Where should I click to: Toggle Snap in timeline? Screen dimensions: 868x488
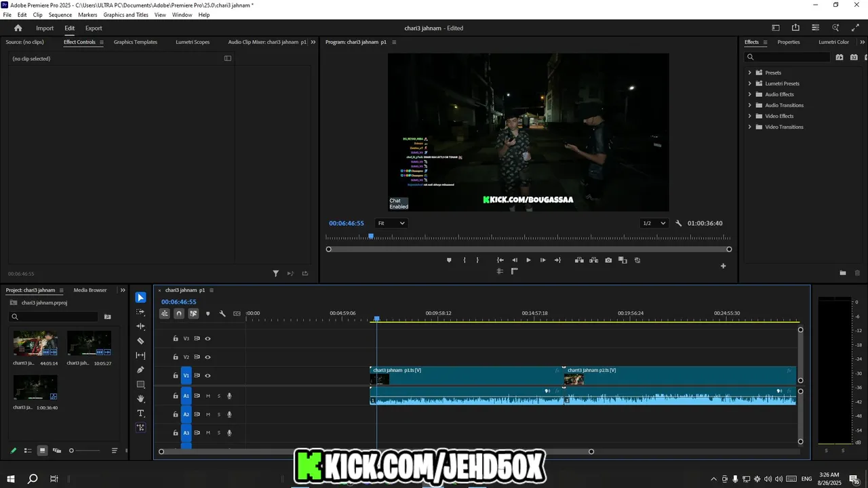point(178,314)
